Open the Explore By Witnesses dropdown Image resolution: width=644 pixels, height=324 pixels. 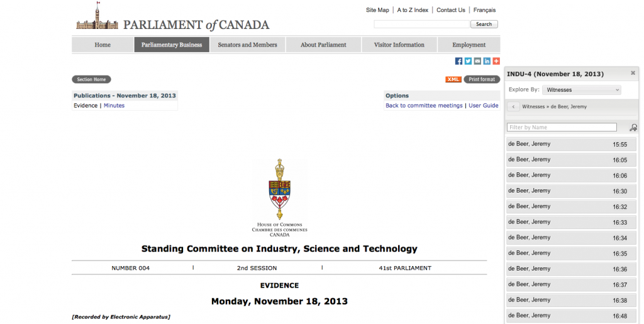[x=582, y=90]
